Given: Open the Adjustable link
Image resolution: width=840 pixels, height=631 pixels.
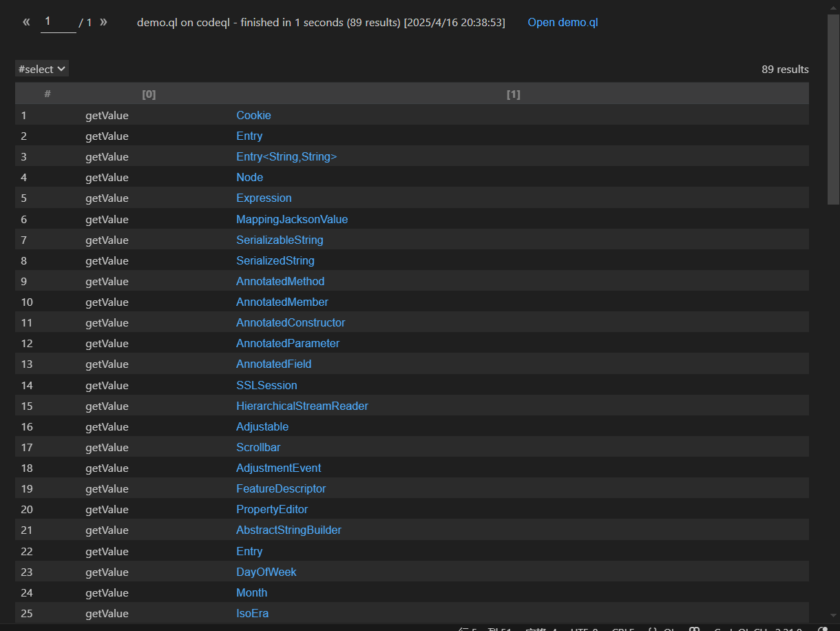Looking at the screenshot, I should click(262, 426).
